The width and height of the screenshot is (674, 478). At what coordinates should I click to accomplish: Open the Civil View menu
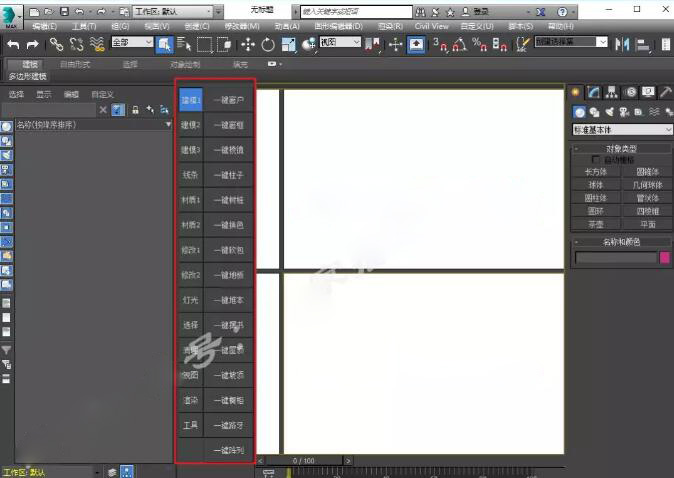pos(431,26)
